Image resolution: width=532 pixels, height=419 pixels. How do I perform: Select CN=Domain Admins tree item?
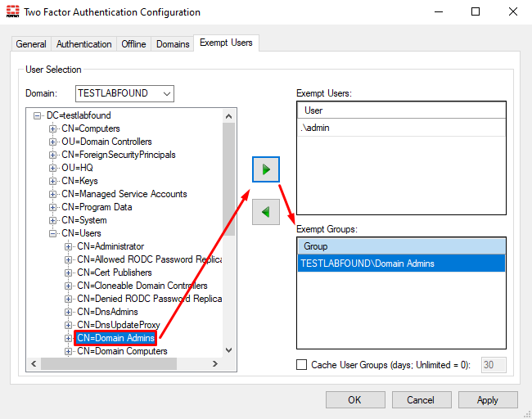pos(115,338)
